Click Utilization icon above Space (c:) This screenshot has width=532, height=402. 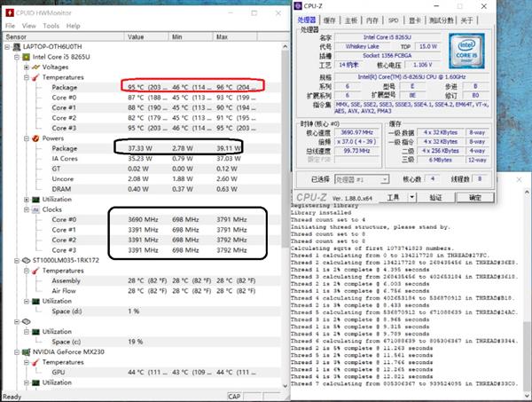pos(35,332)
